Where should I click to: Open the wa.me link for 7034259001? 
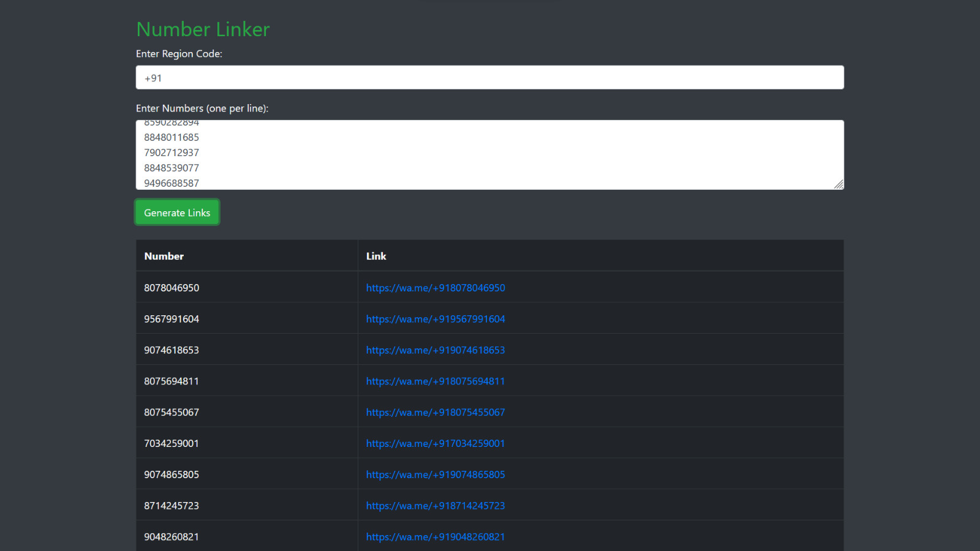435,443
